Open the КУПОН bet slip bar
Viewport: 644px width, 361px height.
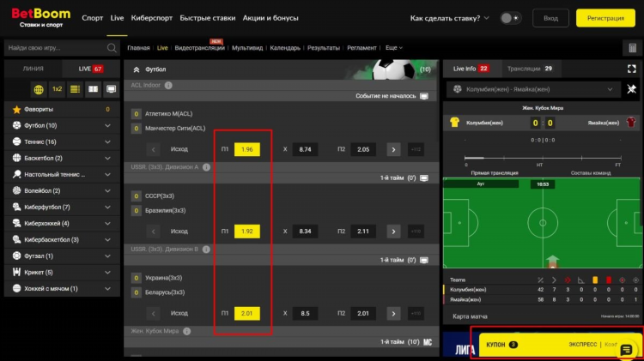pyautogui.click(x=560, y=345)
